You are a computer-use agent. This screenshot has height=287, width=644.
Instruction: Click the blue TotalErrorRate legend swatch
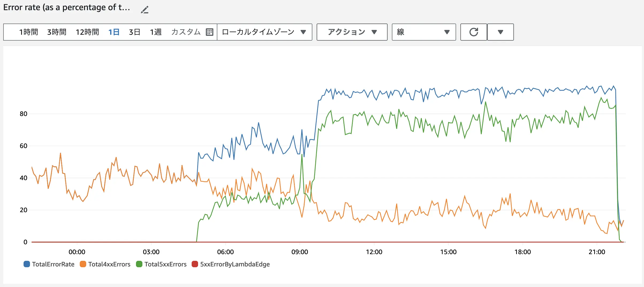tap(27, 264)
